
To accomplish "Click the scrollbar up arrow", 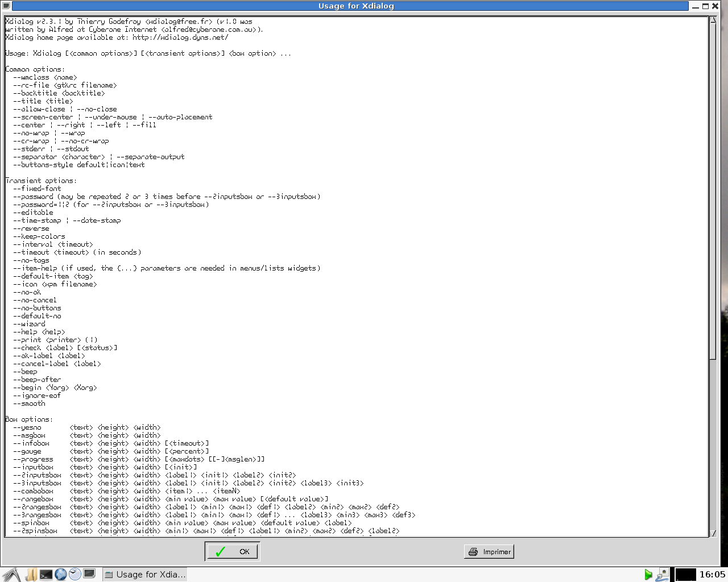I will pos(713,20).
